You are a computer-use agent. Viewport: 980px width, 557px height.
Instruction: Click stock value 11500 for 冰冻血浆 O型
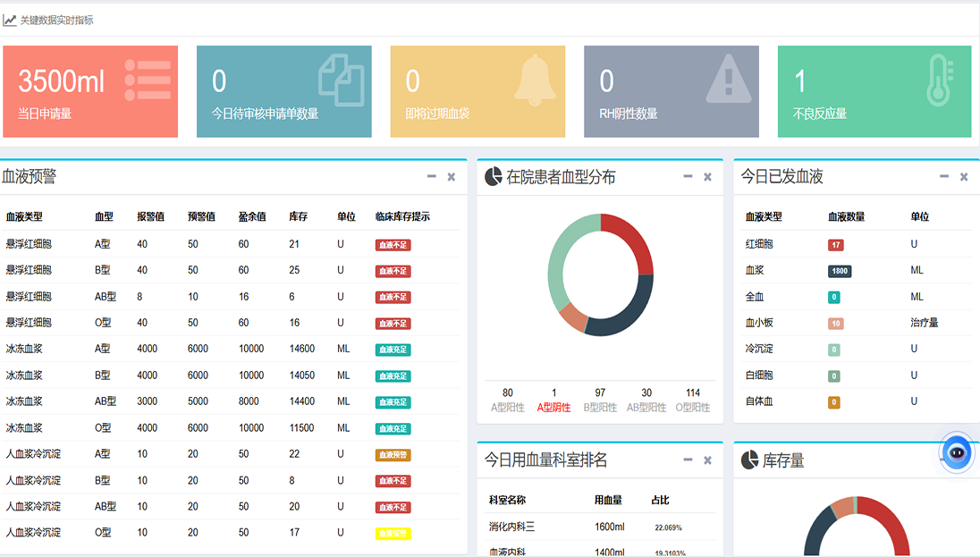302,428
